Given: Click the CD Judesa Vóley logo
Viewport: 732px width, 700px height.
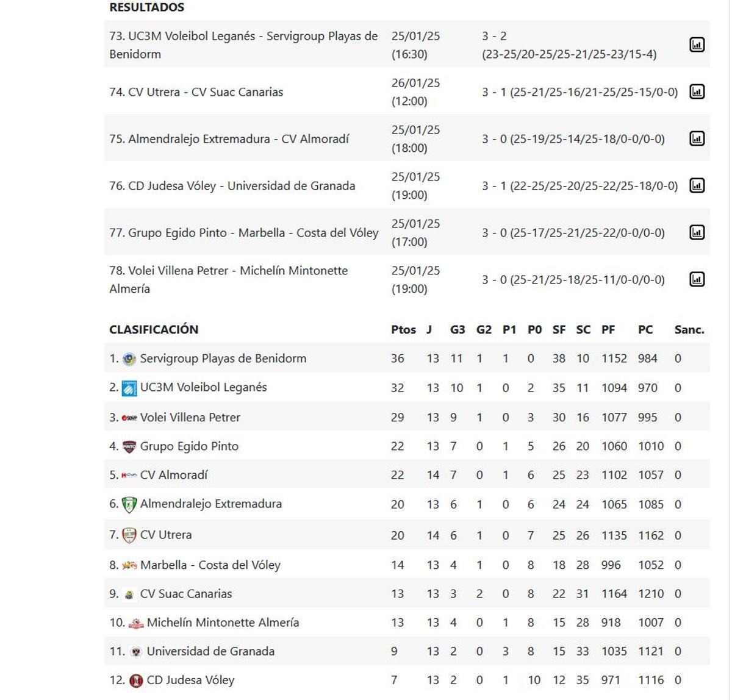Looking at the screenshot, I should (x=135, y=680).
